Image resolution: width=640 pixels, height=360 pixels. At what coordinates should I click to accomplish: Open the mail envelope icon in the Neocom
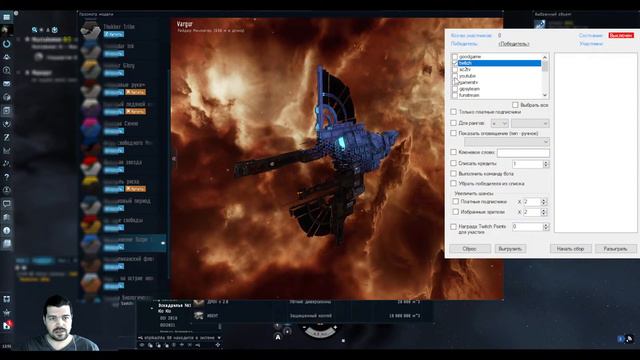7,84
